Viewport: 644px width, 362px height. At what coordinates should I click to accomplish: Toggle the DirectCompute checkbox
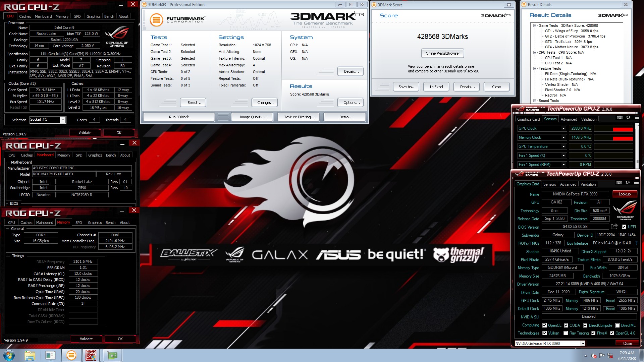click(x=585, y=325)
